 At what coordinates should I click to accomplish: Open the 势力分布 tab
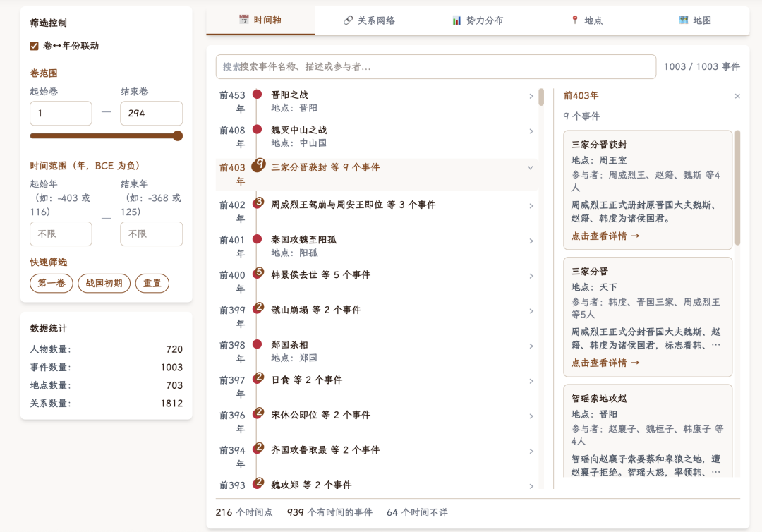[478, 20]
